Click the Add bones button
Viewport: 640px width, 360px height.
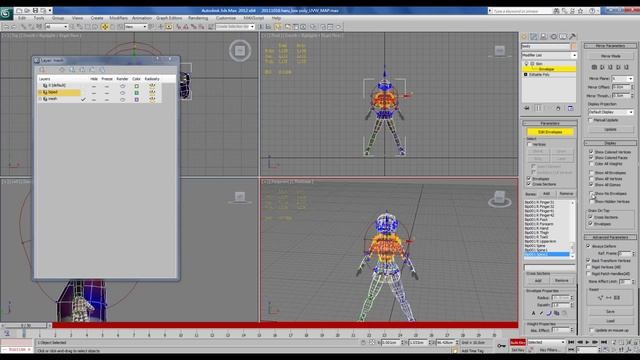coord(546,193)
